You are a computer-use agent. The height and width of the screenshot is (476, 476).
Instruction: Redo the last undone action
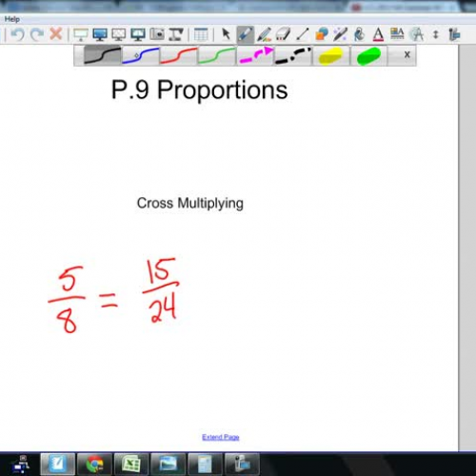point(37,34)
